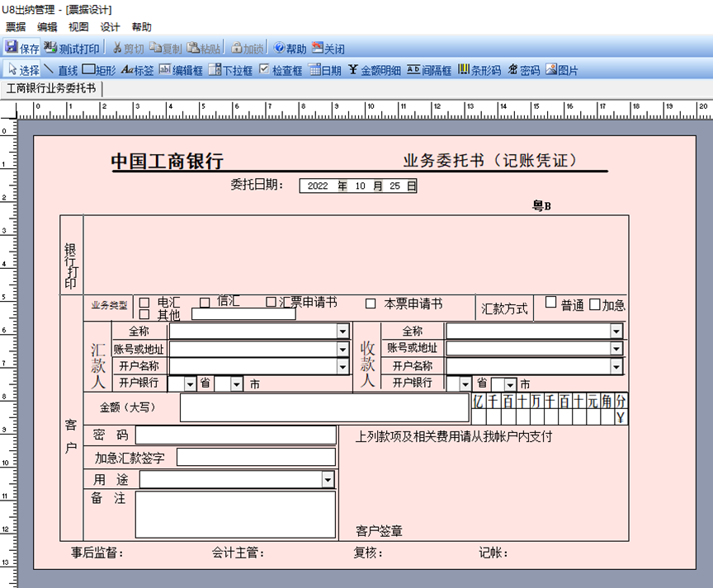
Task: Expand the 汇款人 账号或地址 dropdown
Action: (x=342, y=349)
